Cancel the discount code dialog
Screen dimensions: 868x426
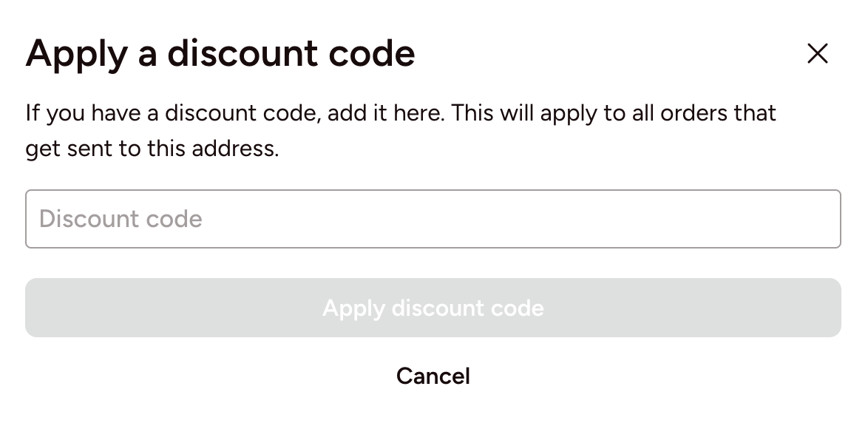(433, 376)
